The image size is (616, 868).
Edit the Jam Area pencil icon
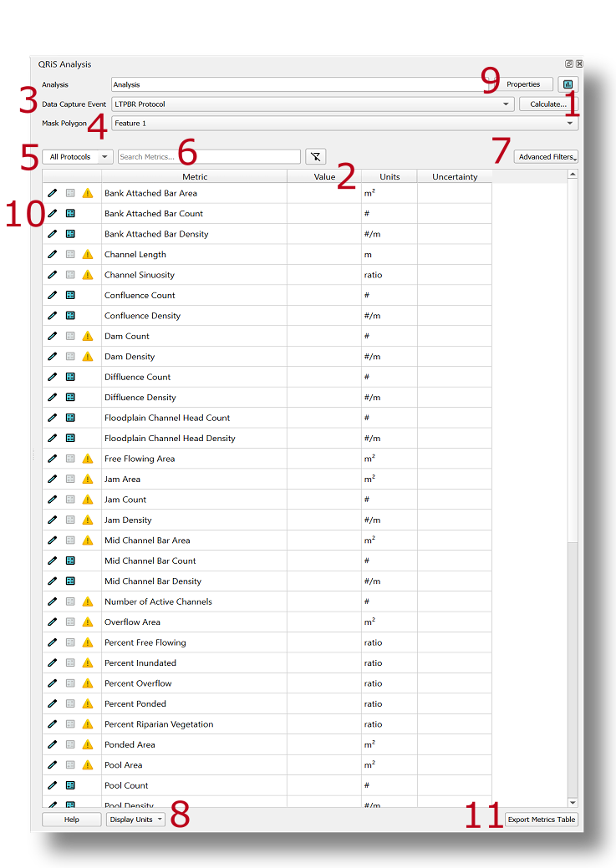pyautogui.click(x=52, y=479)
